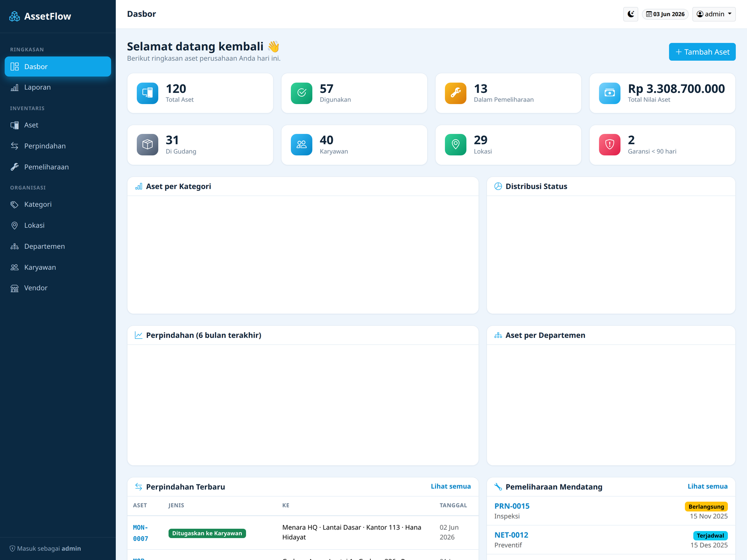The height and width of the screenshot is (560, 747).
Task: Click the Total Nilai Aset cash icon
Action: (610, 93)
